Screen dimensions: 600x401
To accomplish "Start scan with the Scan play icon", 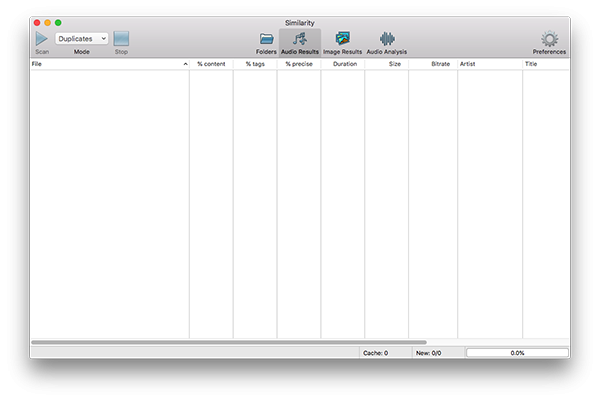I will click(42, 38).
